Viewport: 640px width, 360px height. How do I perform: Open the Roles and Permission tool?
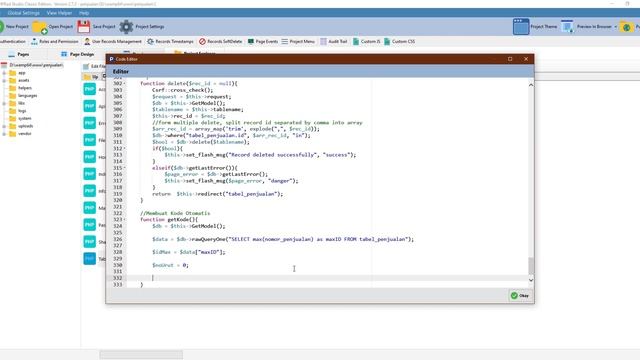coord(55,42)
